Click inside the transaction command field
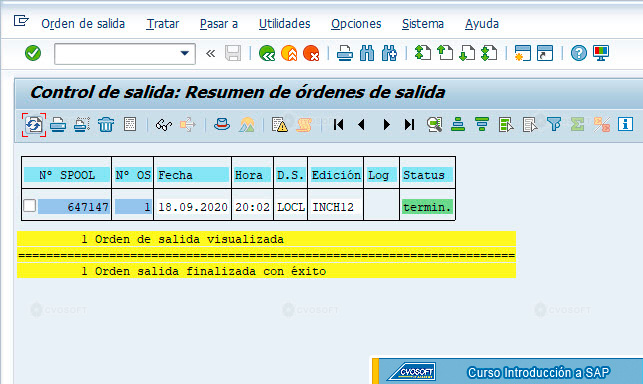 click(x=118, y=54)
